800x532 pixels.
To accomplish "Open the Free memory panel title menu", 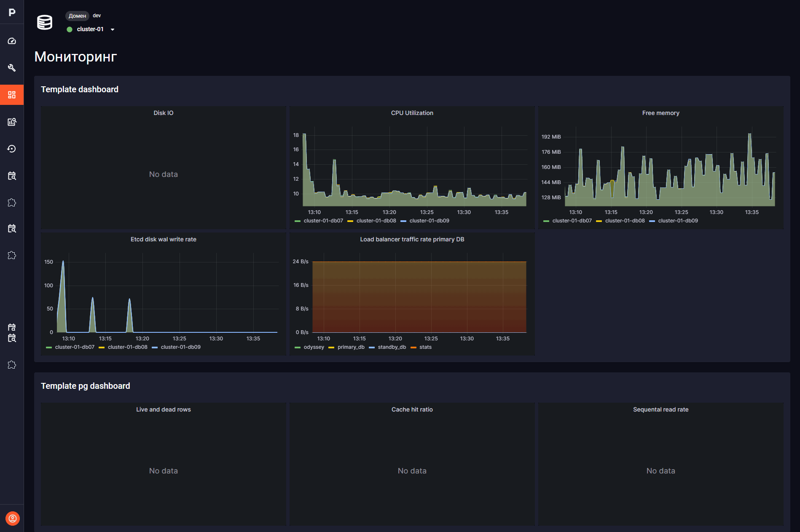I will [x=661, y=113].
